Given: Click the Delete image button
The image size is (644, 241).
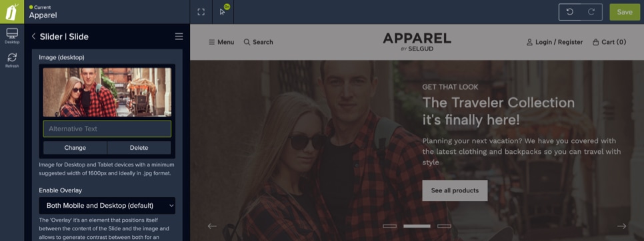Looking at the screenshot, I should tap(139, 148).
